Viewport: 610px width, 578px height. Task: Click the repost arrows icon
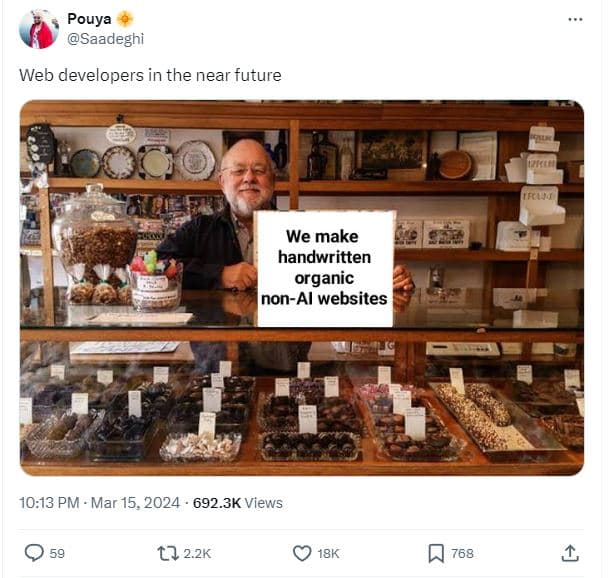(x=166, y=552)
